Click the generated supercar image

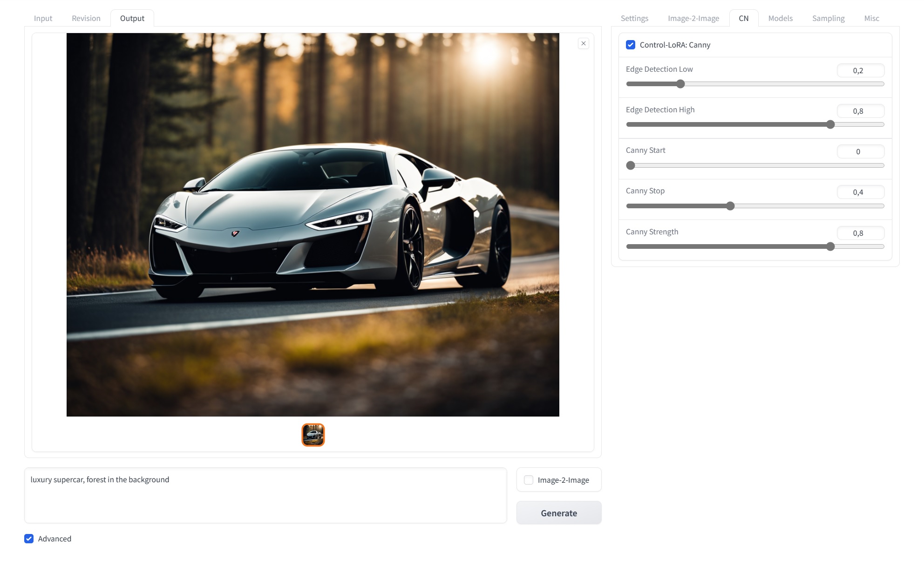[313, 225]
